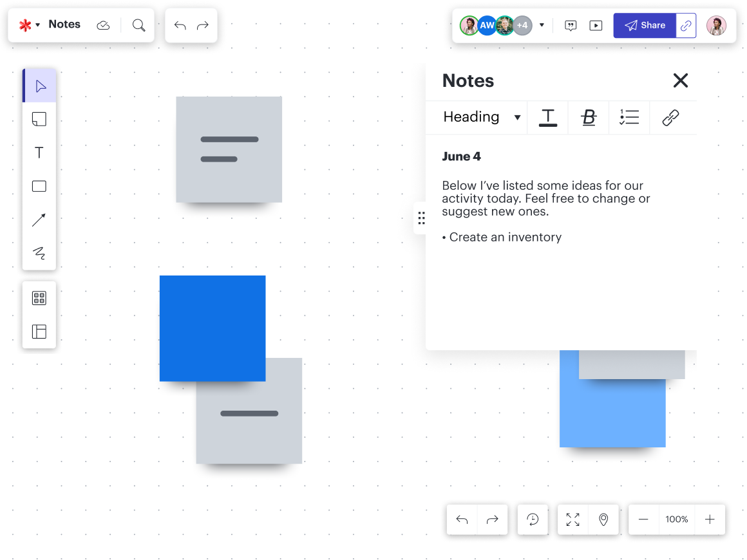Image resolution: width=747 pixels, height=560 pixels.
Task: Activate the freehand draw tool
Action: 39,253
